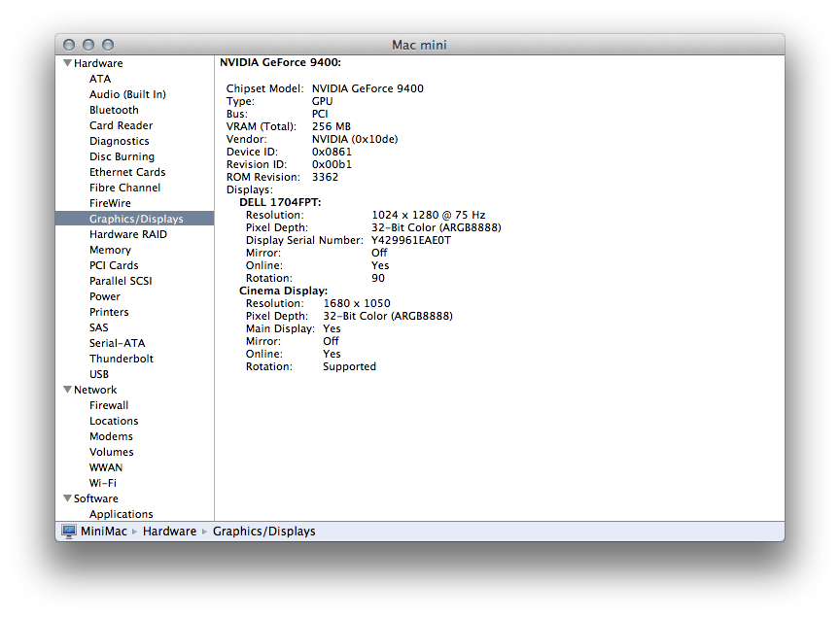Select Parallel SCSI in the sidebar
This screenshot has width=840, height=618.
tap(122, 281)
